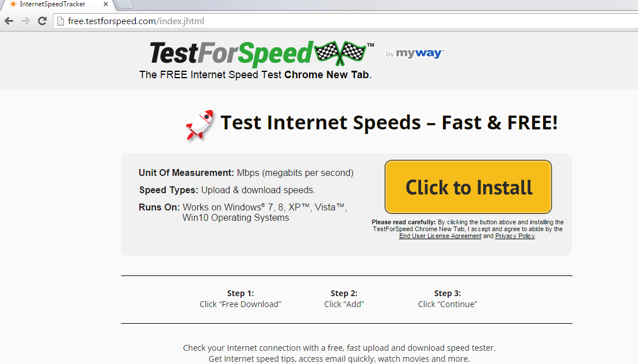The height and width of the screenshot is (364, 638).
Task: Select the InternetSpeedTracker browser tab
Action: pos(57,5)
